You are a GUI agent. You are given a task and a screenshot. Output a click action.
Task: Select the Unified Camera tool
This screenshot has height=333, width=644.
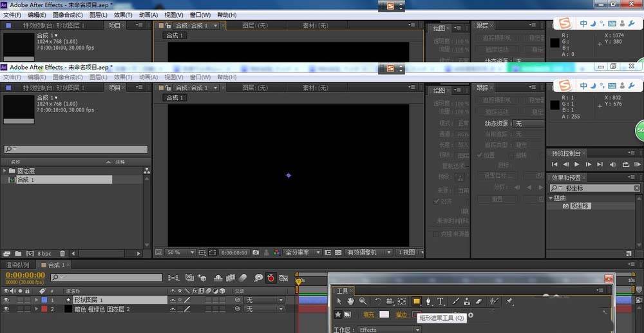click(390, 301)
